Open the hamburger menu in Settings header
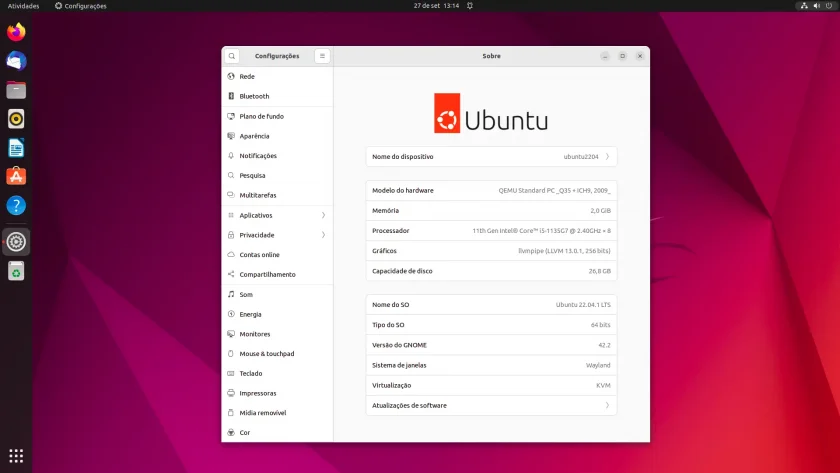 pyautogui.click(x=322, y=56)
